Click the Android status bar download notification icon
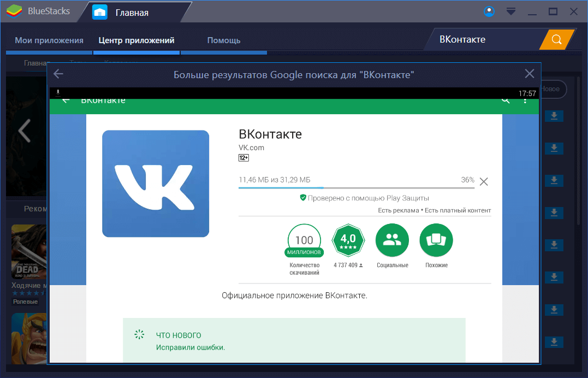This screenshot has height=378, width=588. click(58, 92)
